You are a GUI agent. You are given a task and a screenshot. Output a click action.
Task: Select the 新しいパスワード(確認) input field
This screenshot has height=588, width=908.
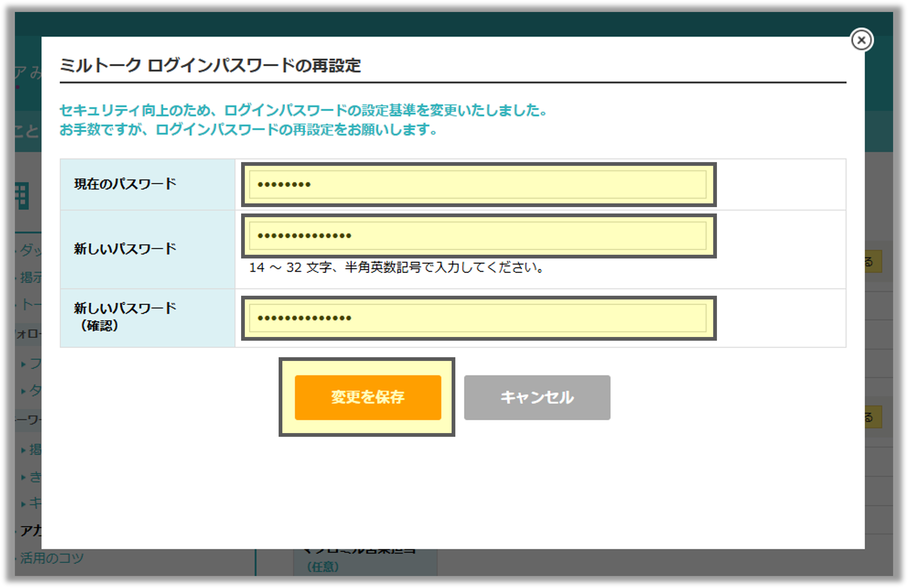(x=478, y=318)
